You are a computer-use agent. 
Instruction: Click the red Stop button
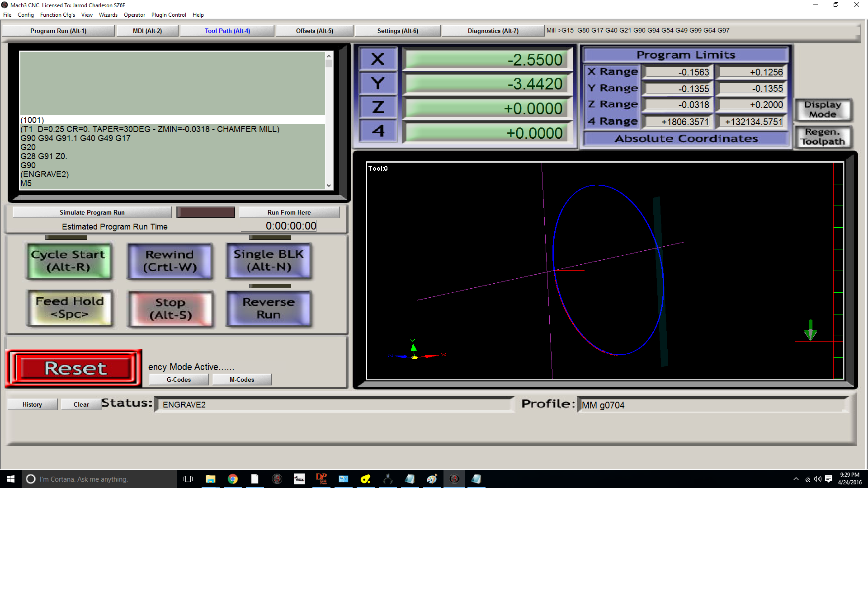pos(170,309)
